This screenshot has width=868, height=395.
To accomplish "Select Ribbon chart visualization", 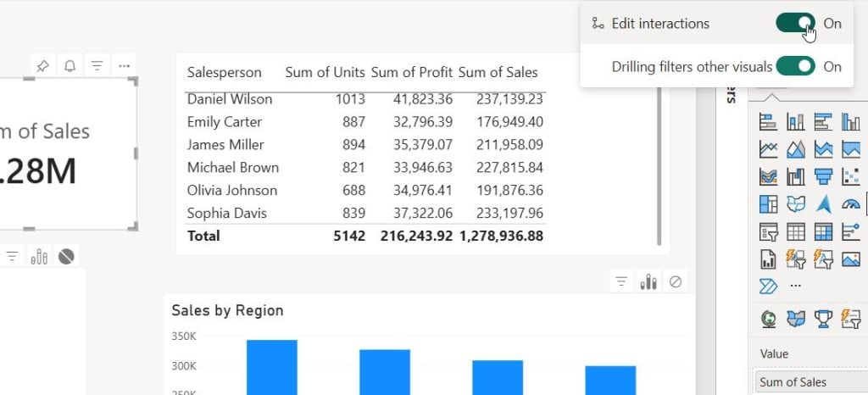I will pos(768,176).
